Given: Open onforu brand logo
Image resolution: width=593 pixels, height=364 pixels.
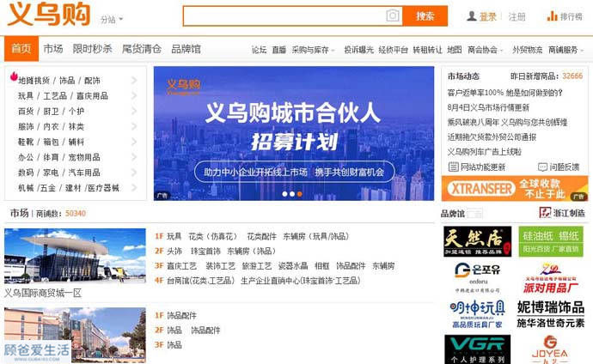Looking at the screenshot, I should pos(477,278).
